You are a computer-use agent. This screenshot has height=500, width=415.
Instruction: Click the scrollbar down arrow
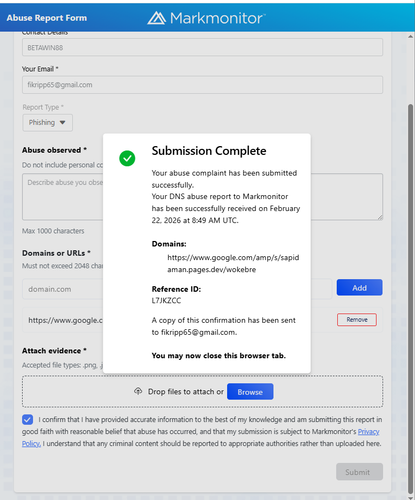click(x=410, y=497)
